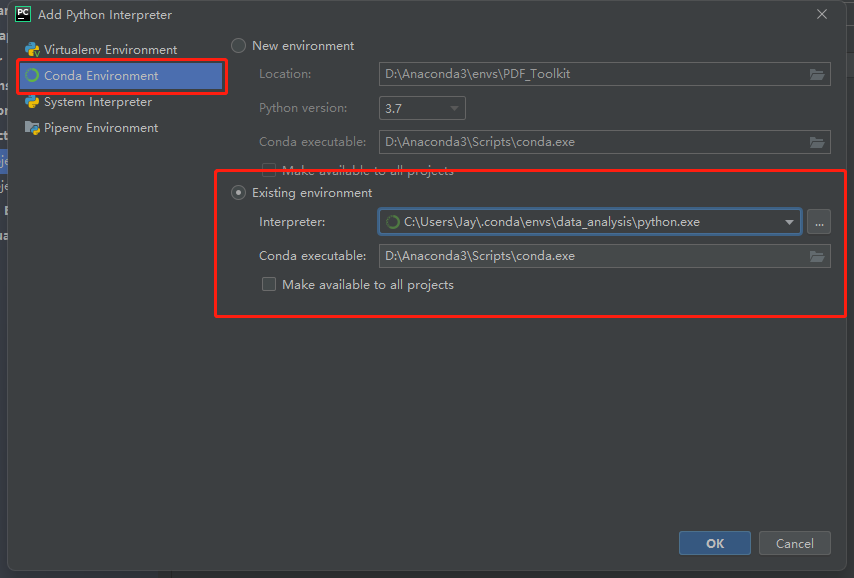Click the Pipenv folder icon

point(32,128)
